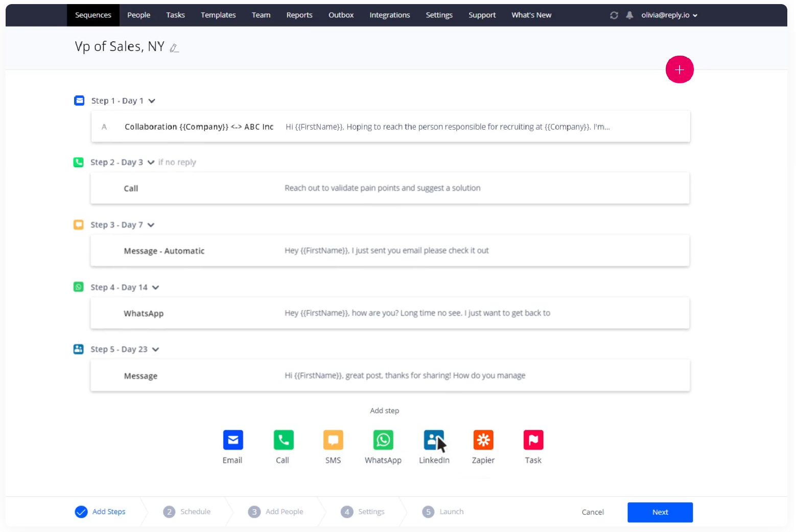Expand Step 4 - Day 14 options

click(155, 287)
